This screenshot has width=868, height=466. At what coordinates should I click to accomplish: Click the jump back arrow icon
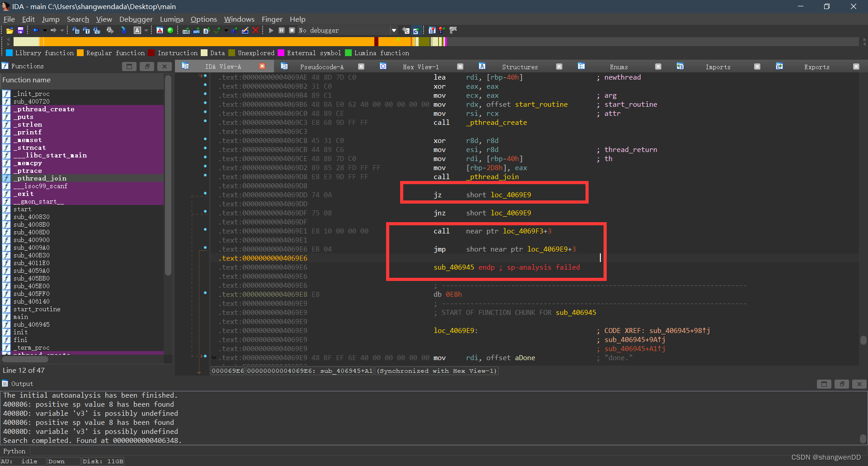coord(36,30)
